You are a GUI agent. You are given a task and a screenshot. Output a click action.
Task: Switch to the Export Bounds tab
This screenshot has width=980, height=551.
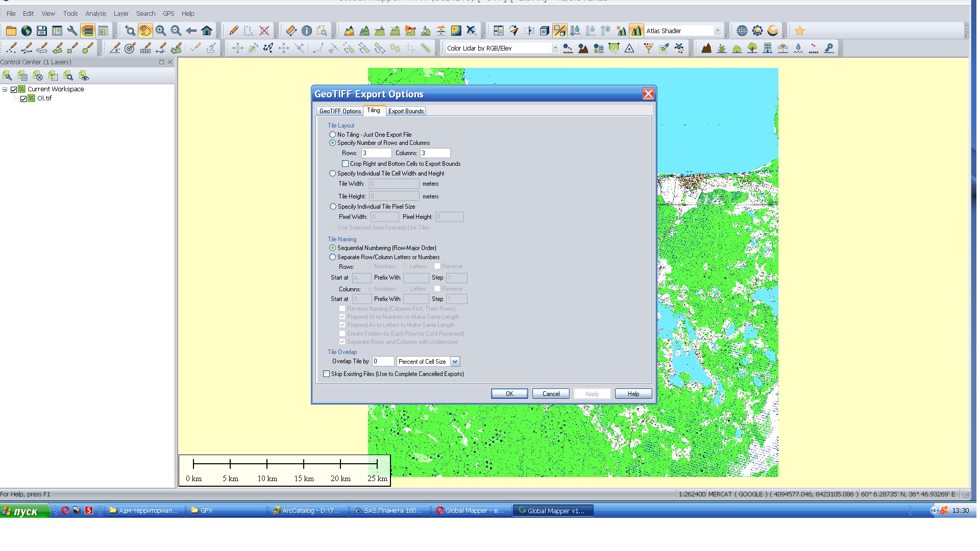[x=406, y=111]
